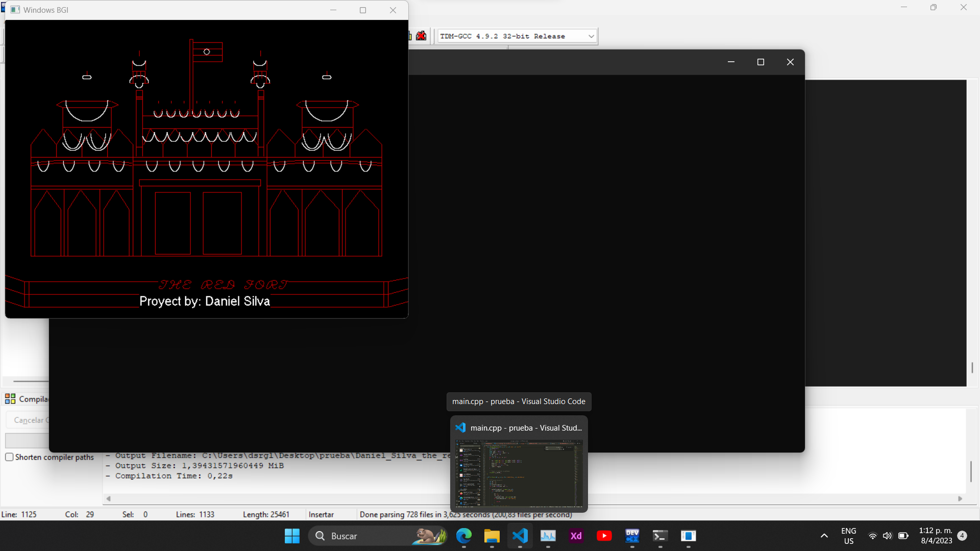Image resolution: width=980 pixels, height=551 pixels.
Task: Open the main.cpp VS Code preview thumbnail
Action: click(x=519, y=473)
